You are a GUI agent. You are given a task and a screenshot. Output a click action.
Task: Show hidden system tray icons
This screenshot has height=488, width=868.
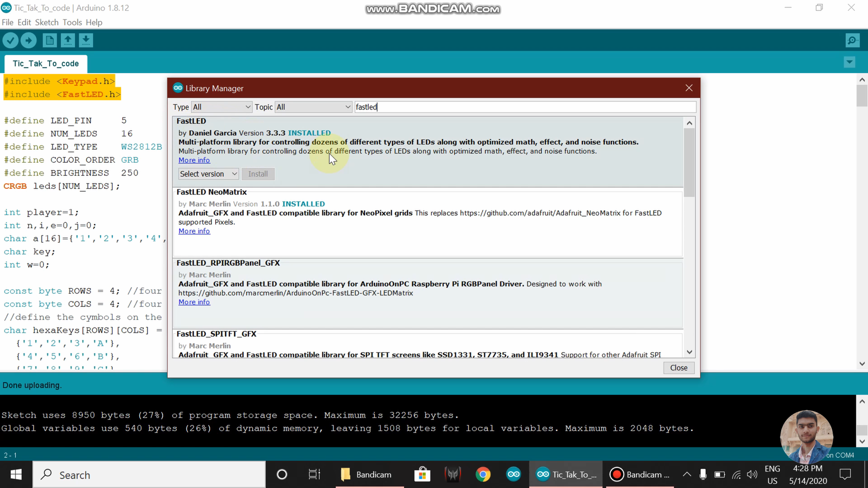point(687,474)
